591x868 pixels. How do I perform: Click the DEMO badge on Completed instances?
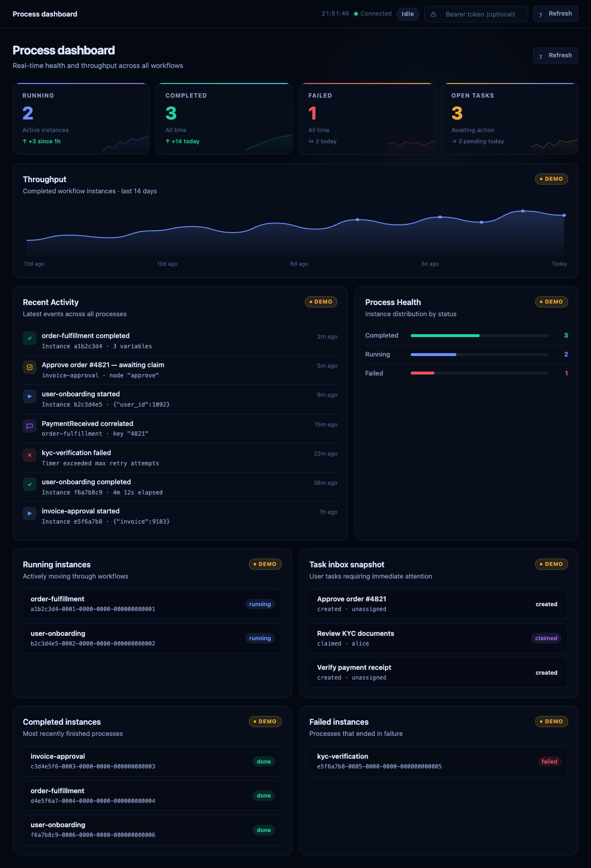(265, 721)
